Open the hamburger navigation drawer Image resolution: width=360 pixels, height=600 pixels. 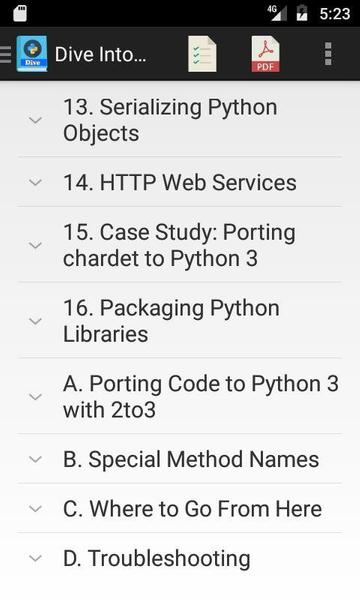[5, 54]
